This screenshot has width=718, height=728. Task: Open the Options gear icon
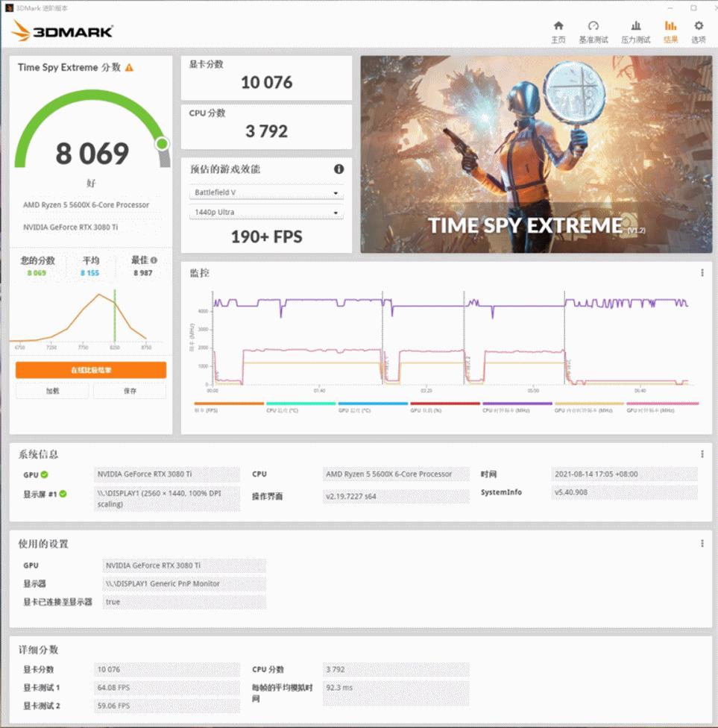point(699,25)
